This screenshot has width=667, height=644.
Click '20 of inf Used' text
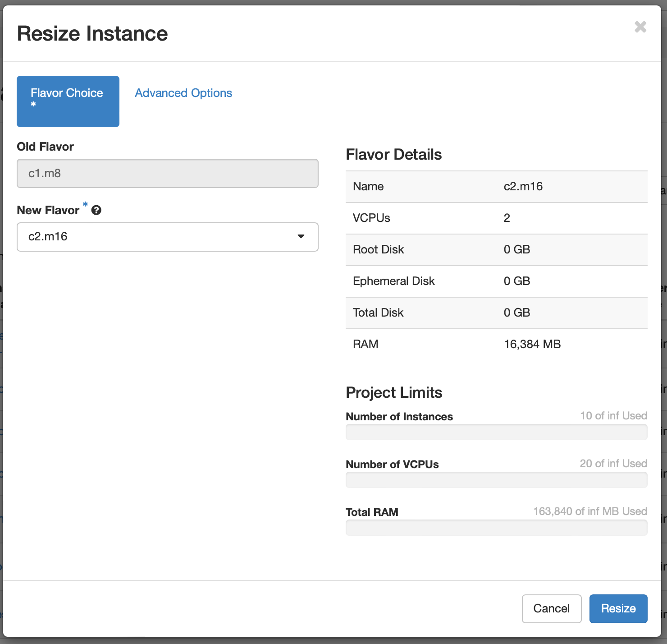pyautogui.click(x=613, y=463)
